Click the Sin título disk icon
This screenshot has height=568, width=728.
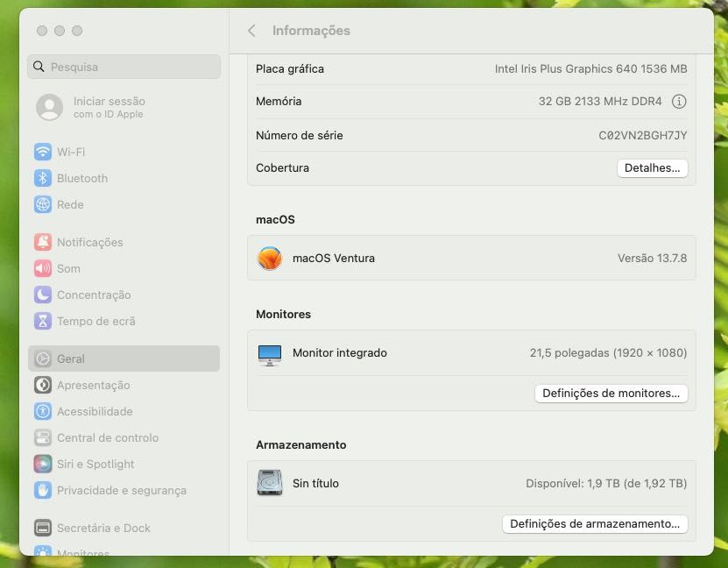[x=270, y=483]
